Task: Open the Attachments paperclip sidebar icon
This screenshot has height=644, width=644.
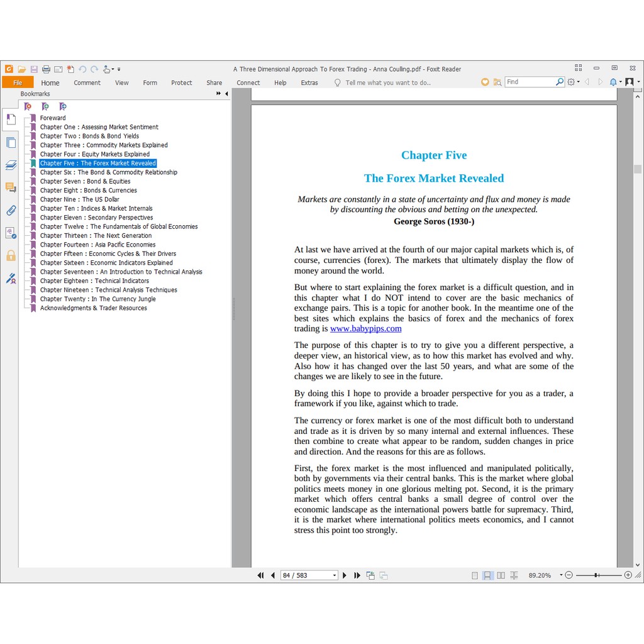Action: click(x=11, y=211)
